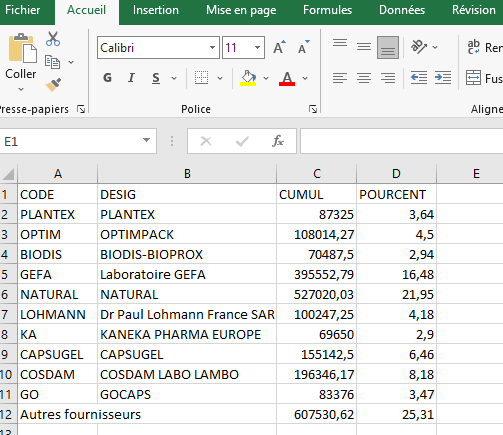Screen dimensions: 503x435
Task: Click the wrap text icon
Action: point(473,47)
